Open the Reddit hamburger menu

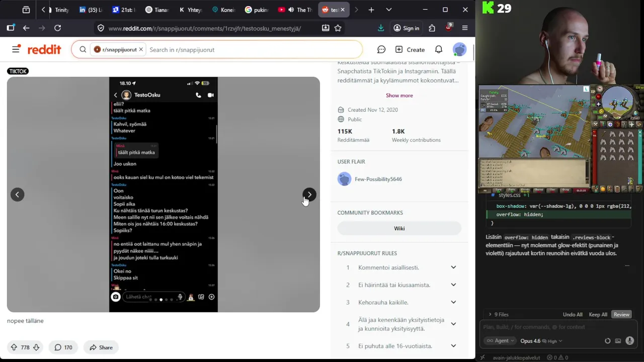(16, 50)
